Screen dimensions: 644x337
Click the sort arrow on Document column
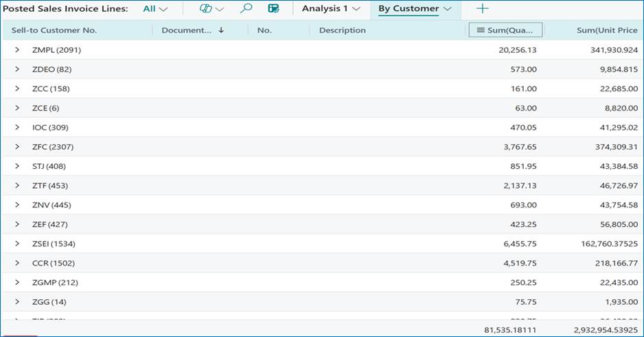click(221, 30)
